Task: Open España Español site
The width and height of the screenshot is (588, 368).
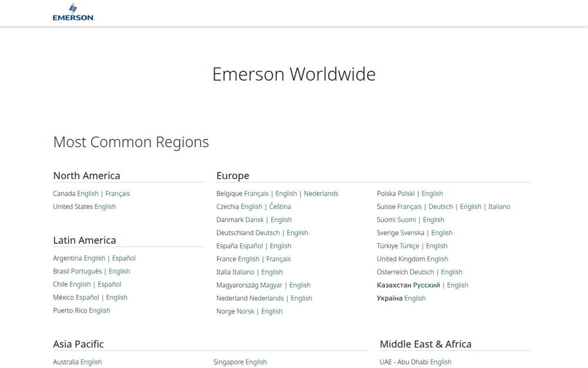Action: click(x=251, y=246)
